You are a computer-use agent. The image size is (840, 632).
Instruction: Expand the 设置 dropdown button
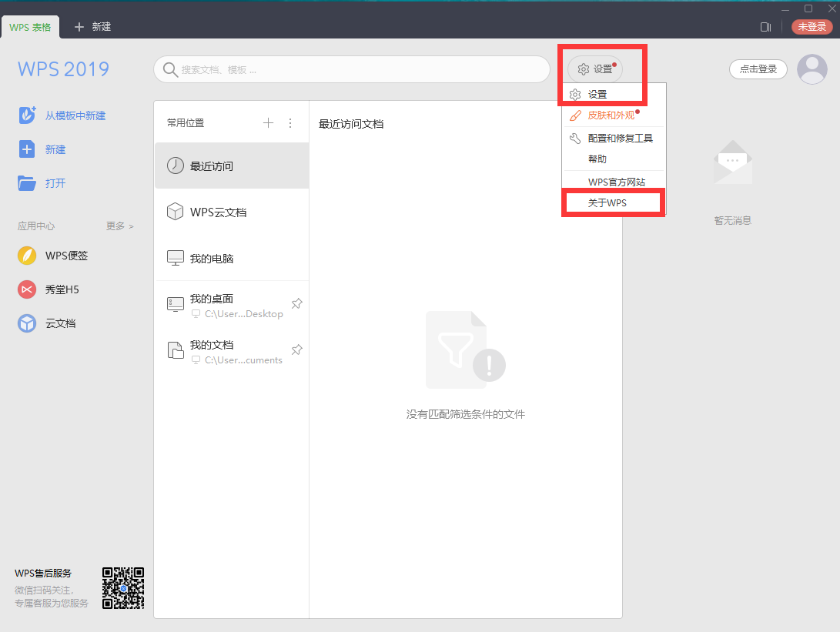point(595,69)
